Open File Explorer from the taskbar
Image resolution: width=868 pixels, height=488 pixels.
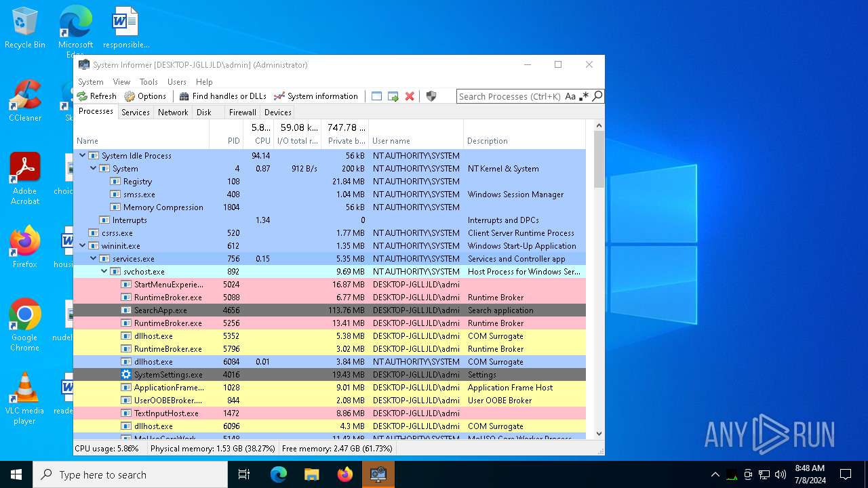click(x=312, y=474)
